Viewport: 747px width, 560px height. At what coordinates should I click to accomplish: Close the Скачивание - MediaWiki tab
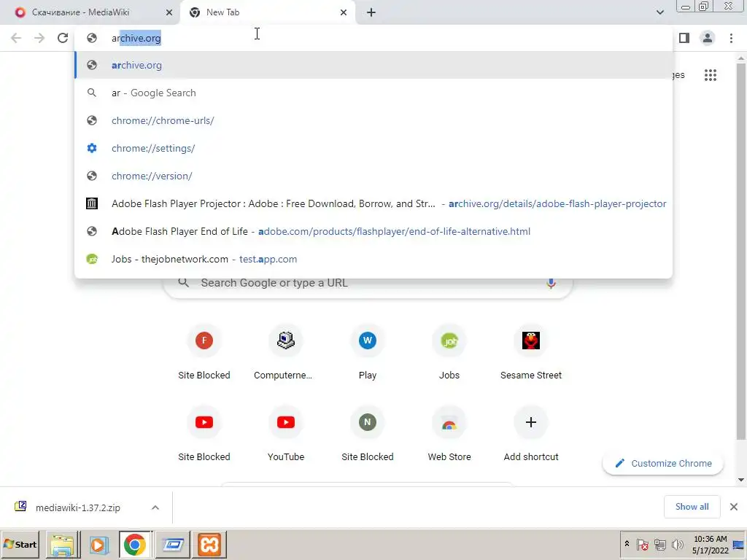[169, 12]
